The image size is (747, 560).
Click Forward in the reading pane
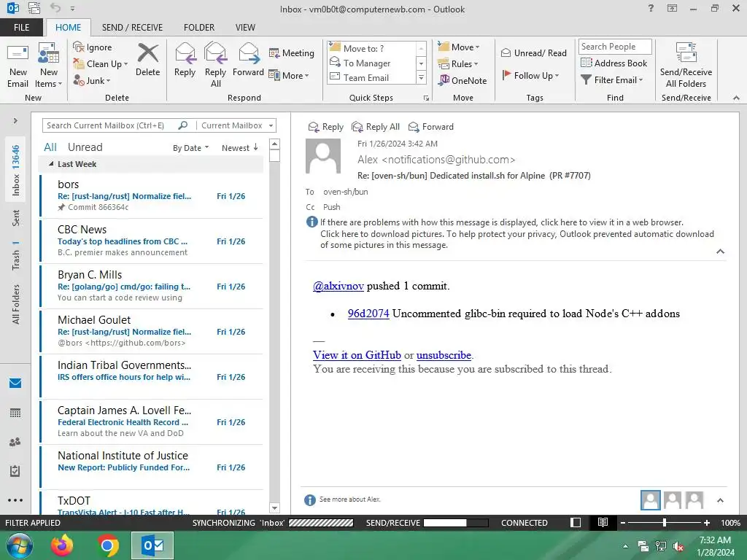coord(430,127)
